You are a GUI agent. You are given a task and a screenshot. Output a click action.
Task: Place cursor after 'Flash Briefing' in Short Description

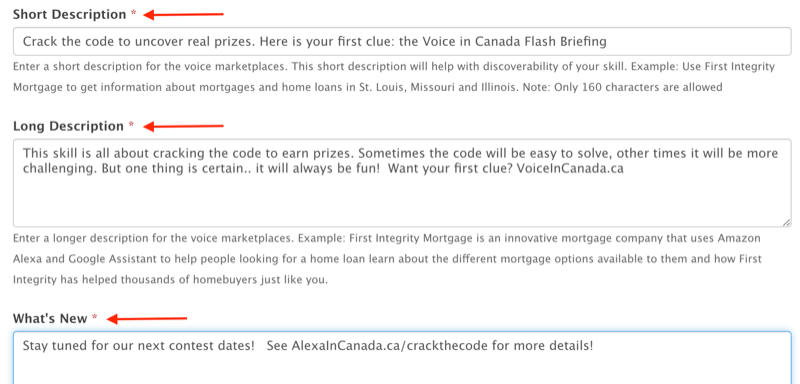click(x=607, y=41)
